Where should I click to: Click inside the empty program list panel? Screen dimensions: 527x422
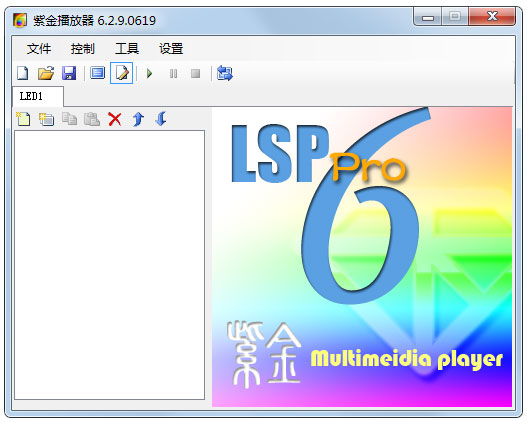coord(110,265)
